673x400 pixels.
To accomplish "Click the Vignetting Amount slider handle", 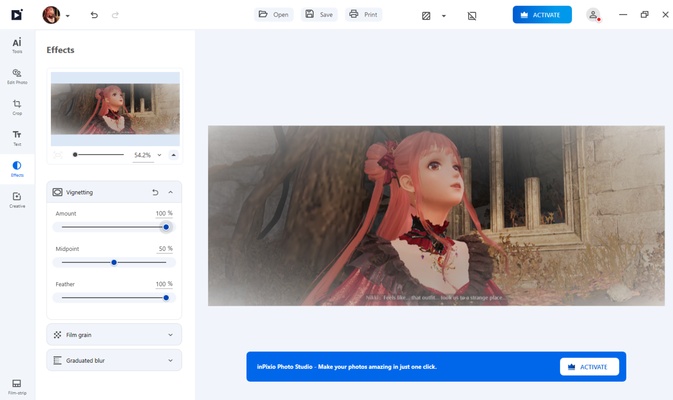I will click(166, 227).
